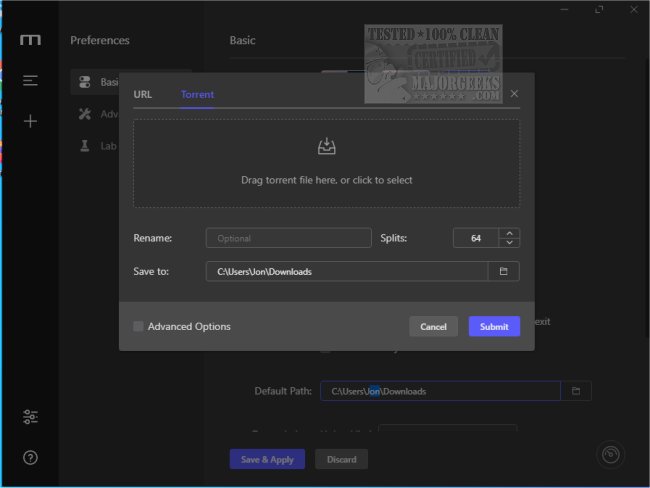
Task: Enable the Advanced Options checkbox
Action: (x=138, y=326)
